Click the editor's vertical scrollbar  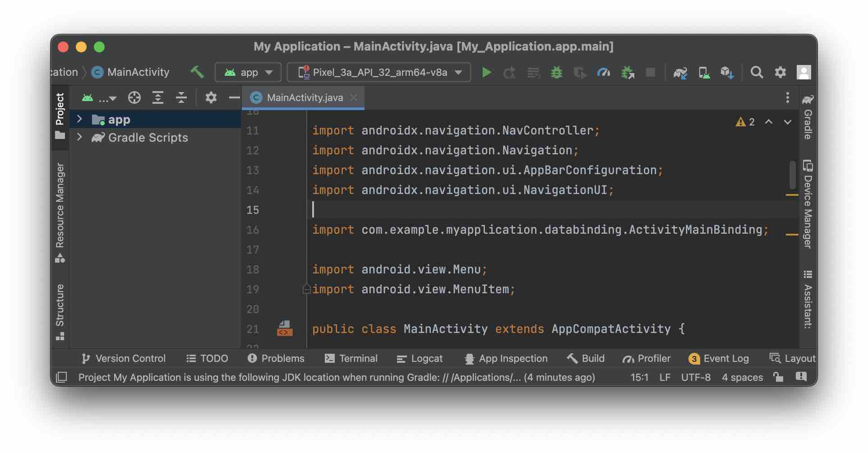(793, 176)
